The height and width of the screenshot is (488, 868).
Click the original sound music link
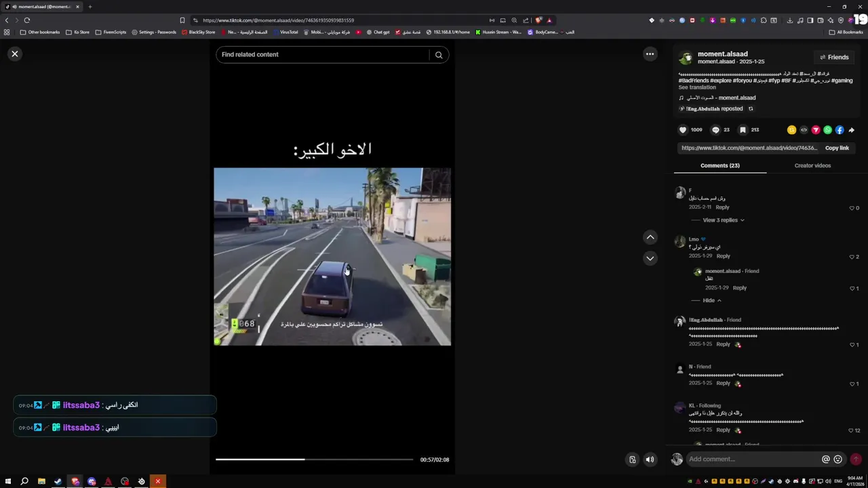[x=721, y=98]
